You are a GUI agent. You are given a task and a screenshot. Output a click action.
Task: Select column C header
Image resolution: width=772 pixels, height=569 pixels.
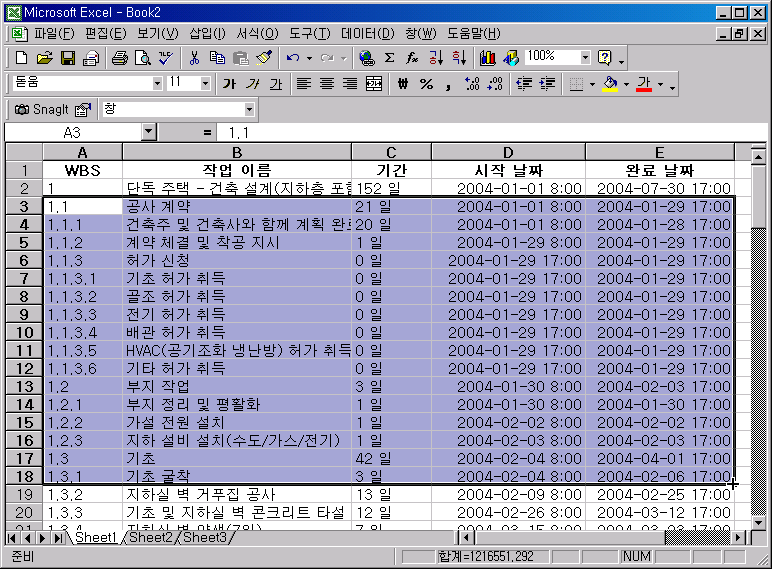(x=391, y=152)
